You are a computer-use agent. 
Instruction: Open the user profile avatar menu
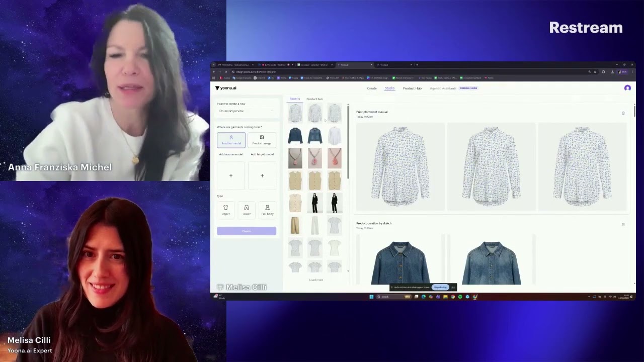pos(627,88)
